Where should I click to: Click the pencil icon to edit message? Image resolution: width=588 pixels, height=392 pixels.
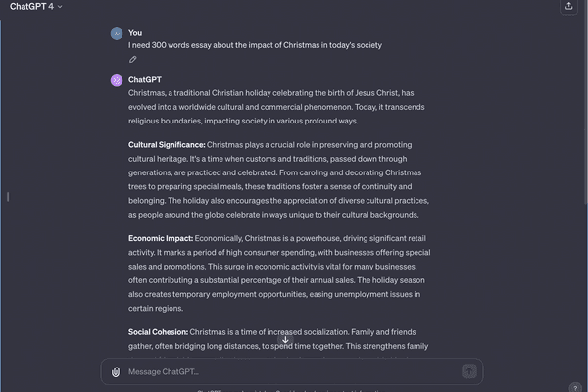coord(133,59)
